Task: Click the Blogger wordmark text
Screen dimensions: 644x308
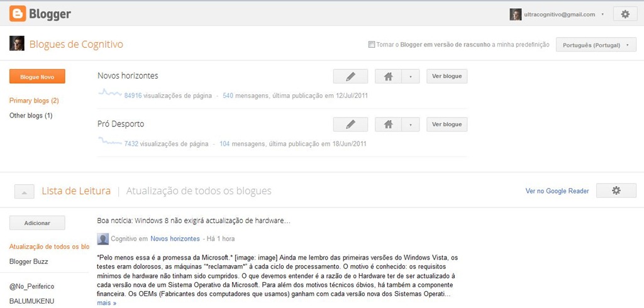Action: (50, 14)
